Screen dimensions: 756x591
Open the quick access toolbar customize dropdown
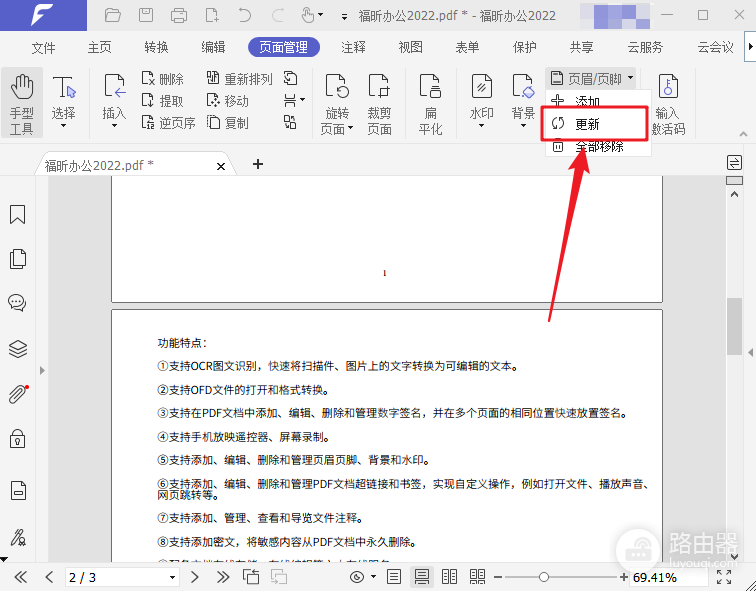(344, 16)
